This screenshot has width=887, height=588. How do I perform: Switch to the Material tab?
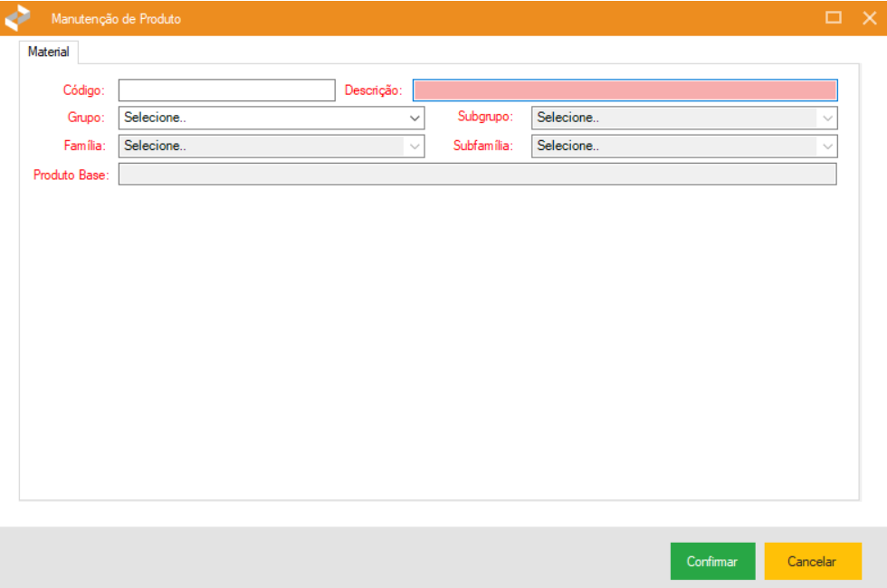(x=49, y=52)
